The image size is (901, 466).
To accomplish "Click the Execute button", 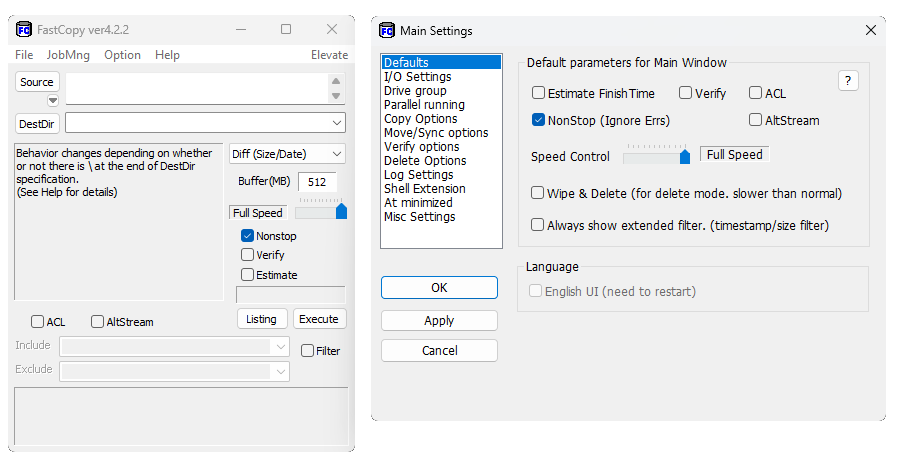I will tap(319, 319).
